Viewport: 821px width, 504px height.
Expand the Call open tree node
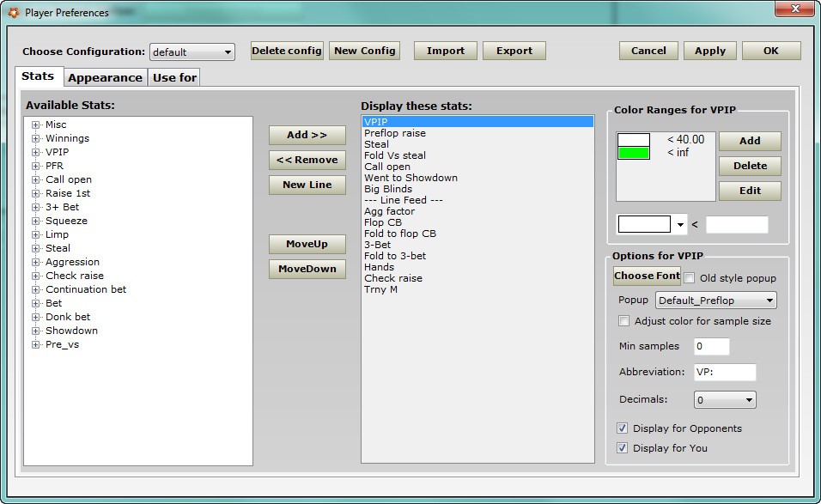(35, 179)
